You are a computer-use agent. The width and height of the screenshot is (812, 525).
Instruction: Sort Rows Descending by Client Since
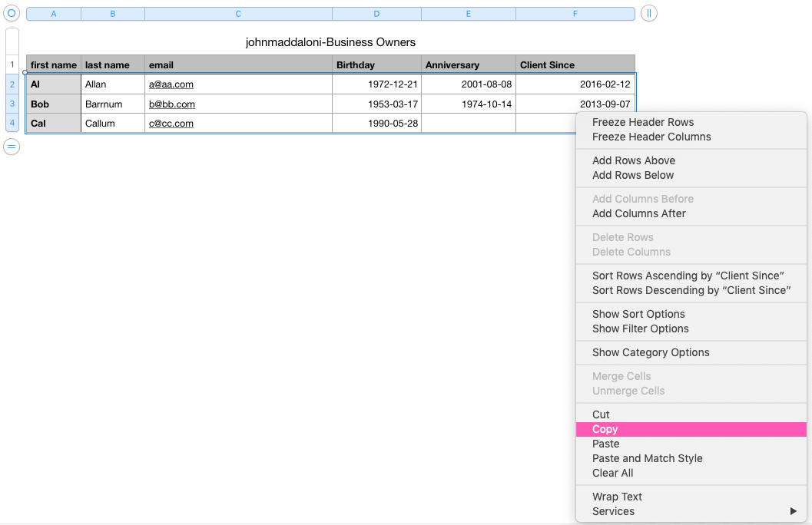(x=691, y=290)
